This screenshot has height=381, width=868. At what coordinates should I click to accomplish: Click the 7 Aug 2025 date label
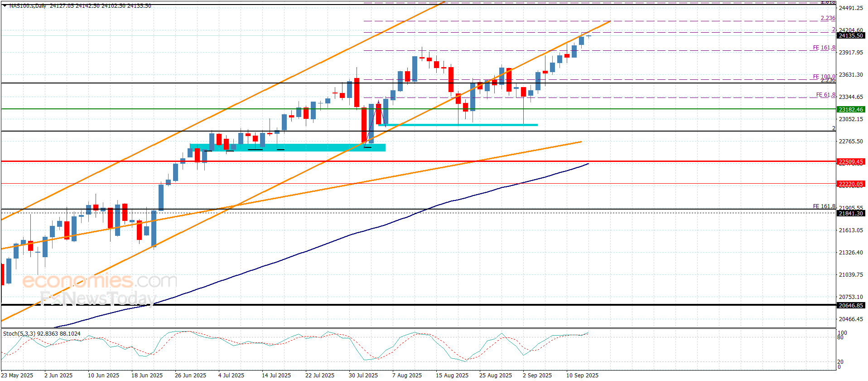407,375
